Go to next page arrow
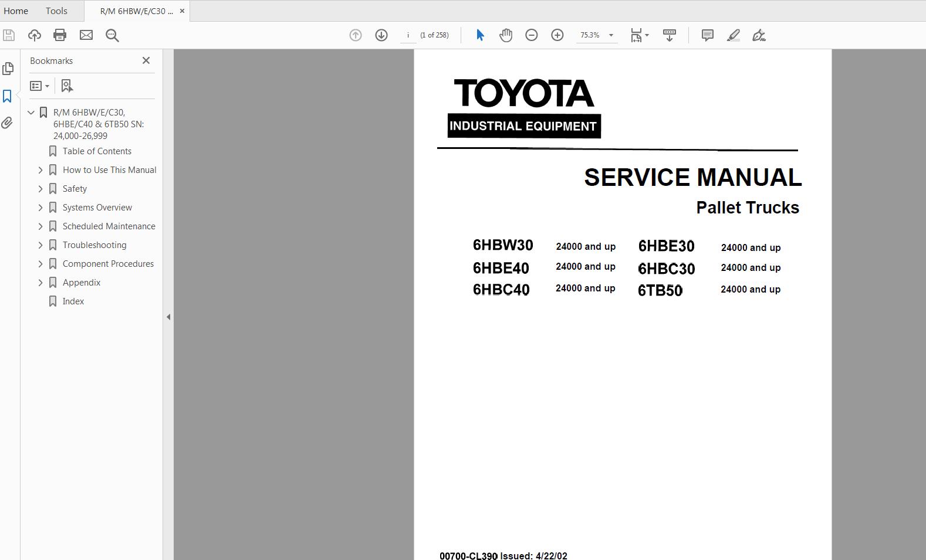The width and height of the screenshot is (926, 560). pyautogui.click(x=381, y=35)
